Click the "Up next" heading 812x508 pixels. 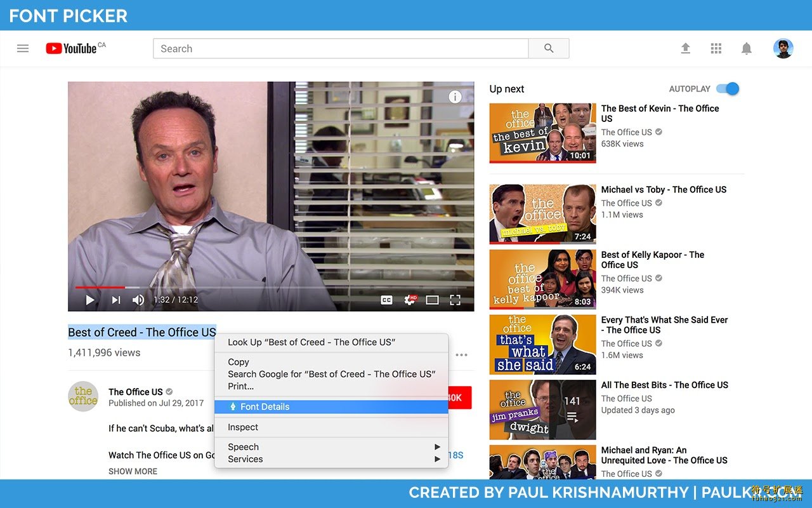507,89
